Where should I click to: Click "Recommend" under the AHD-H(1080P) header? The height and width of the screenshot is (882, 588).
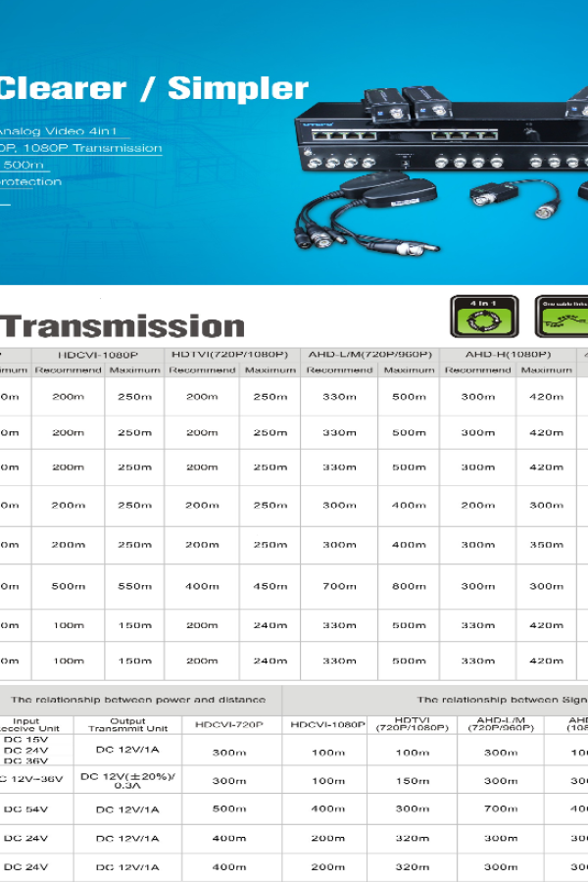pyautogui.click(x=477, y=370)
